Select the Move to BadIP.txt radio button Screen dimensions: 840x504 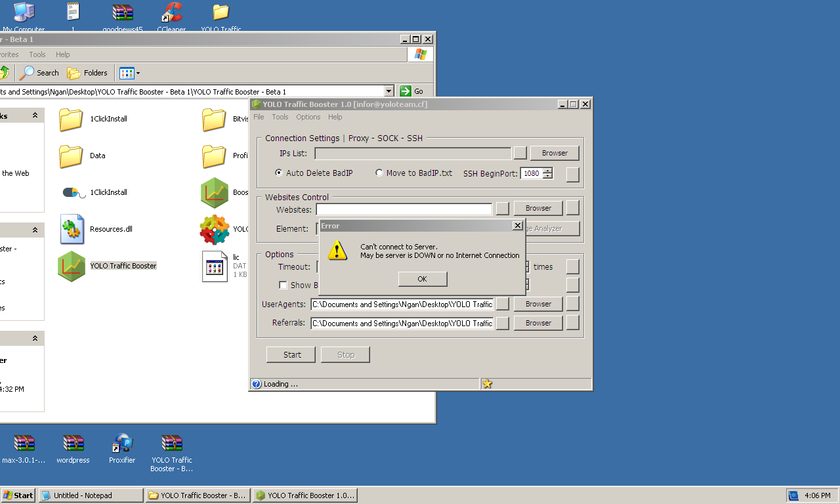(379, 173)
